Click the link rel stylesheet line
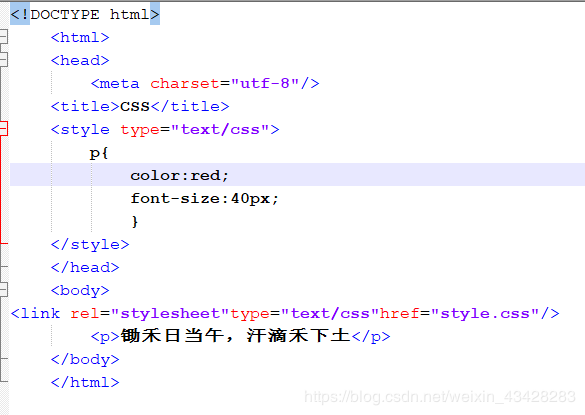 point(285,313)
